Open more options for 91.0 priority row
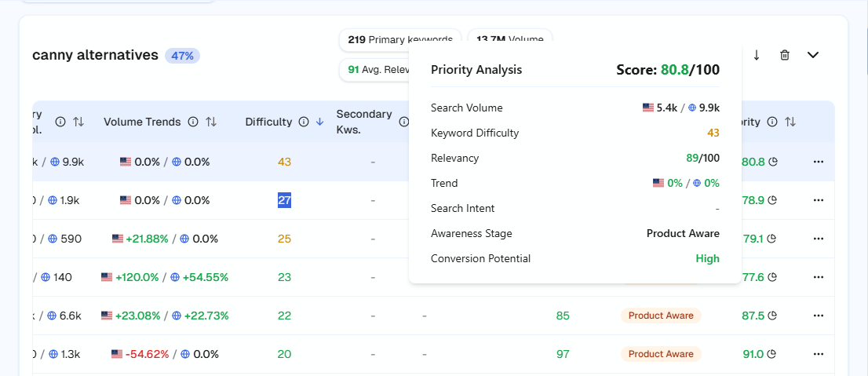This screenshot has height=376, width=868. coord(819,354)
